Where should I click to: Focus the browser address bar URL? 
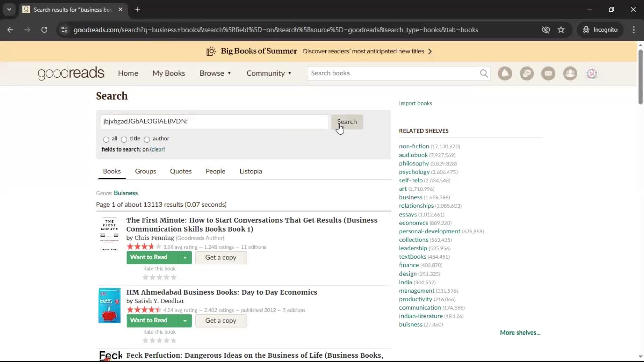pyautogui.click(x=276, y=30)
